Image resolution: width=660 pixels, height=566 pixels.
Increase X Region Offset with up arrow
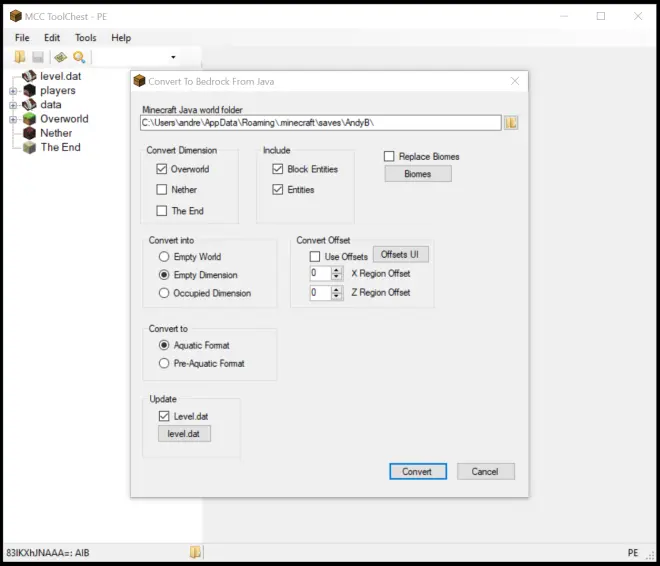click(x=336, y=270)
